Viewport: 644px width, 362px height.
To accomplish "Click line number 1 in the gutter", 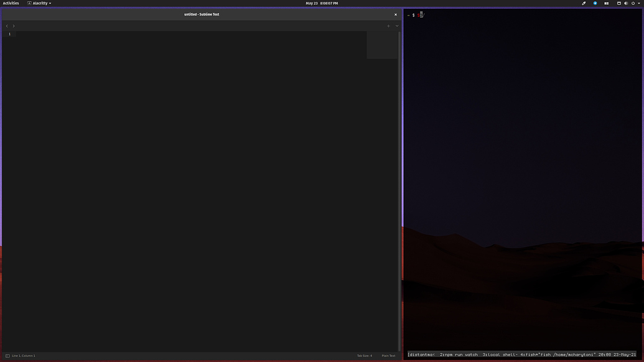I will (9, 34).
